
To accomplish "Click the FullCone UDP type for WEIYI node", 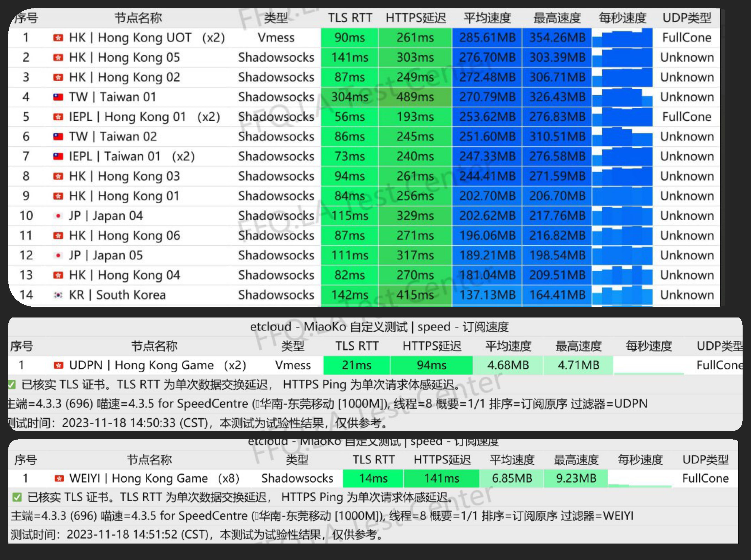I will coord(705,478).
